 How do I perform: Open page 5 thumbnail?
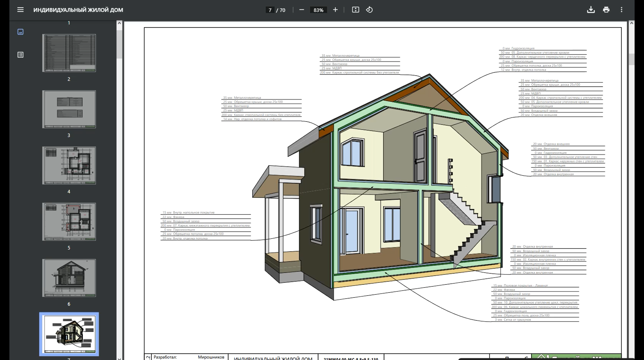(69, 222)
